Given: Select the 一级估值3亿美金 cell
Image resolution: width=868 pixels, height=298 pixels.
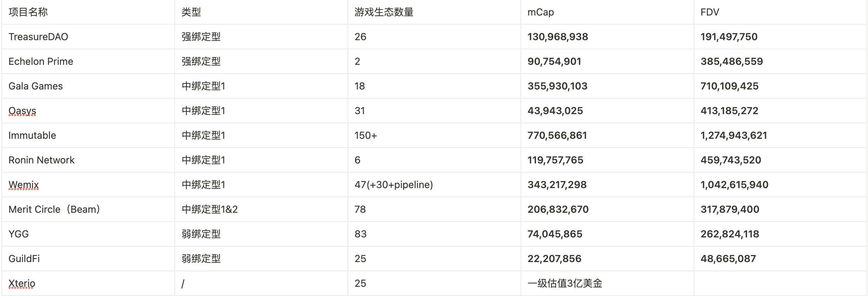Looking at the screenshot, I should pyautogui.click(x=565, y=284).
